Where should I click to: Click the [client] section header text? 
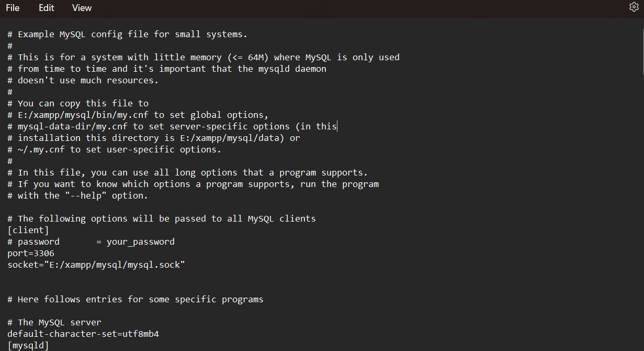point(28,230)
